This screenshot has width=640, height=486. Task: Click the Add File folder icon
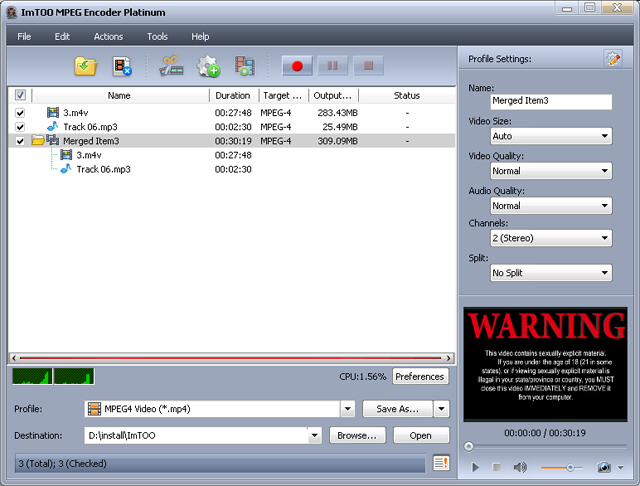pyautogui.click(x=85, y=67)
